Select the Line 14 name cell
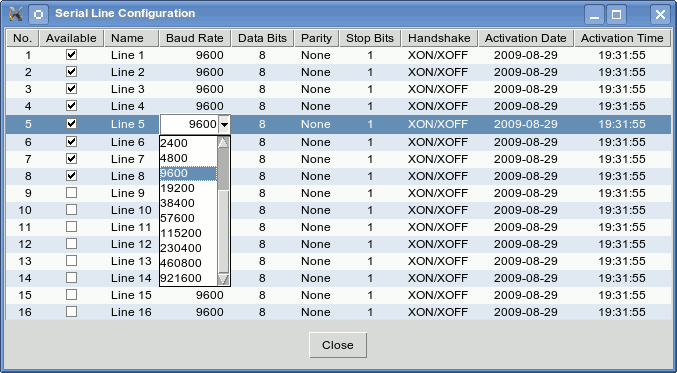Image resolution: width=677 pixels, height=373 pixels. point(131,278)
